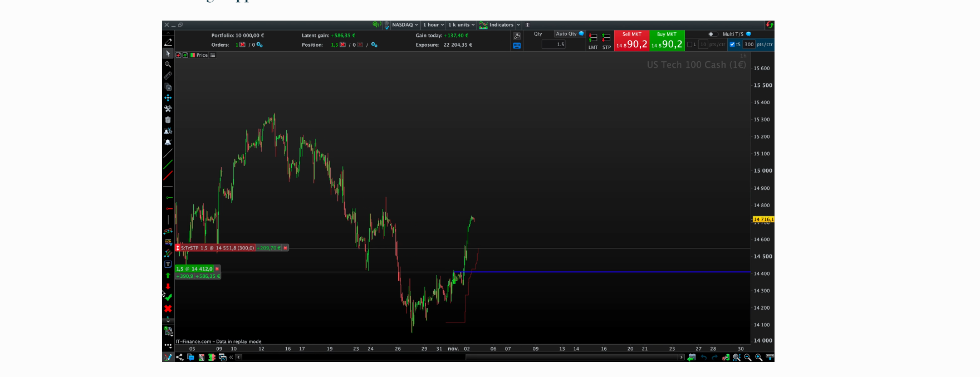Click the L points field showing 10
Screen dimensions: 980x377
703,45
